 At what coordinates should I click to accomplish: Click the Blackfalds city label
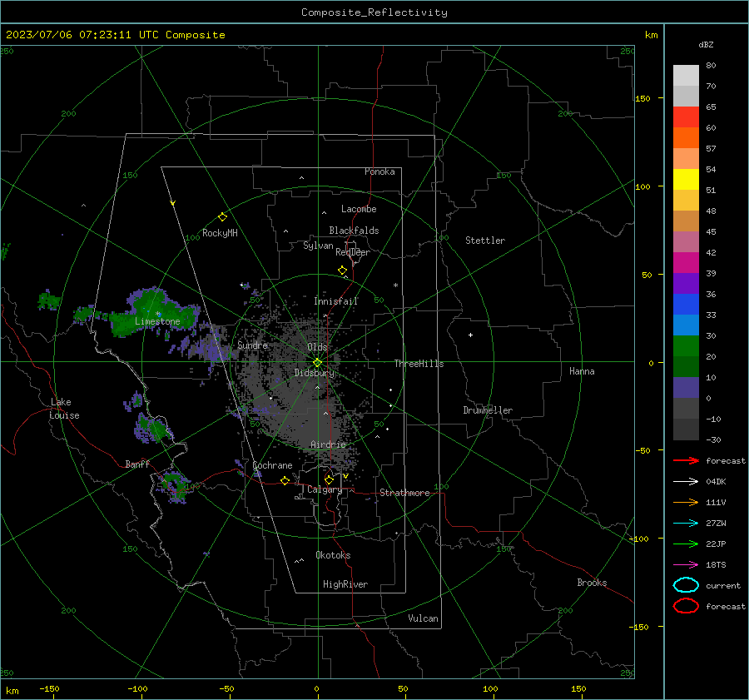354,231
